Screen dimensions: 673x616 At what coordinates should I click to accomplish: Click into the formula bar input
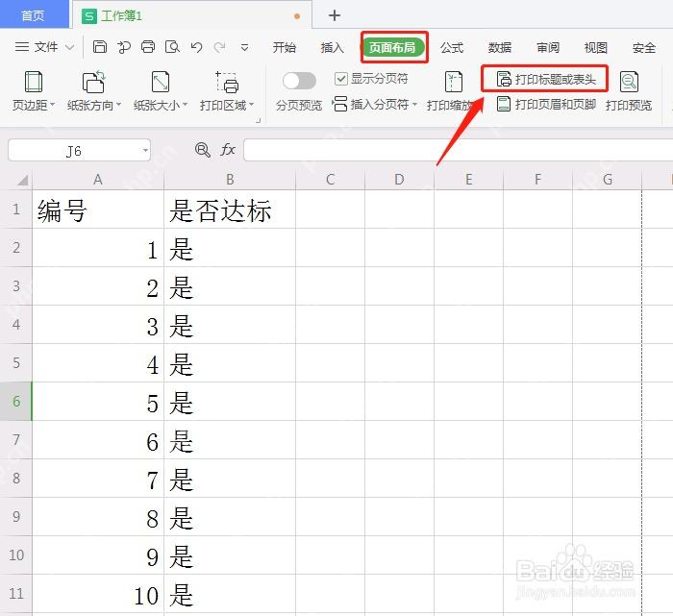[458, 150]
